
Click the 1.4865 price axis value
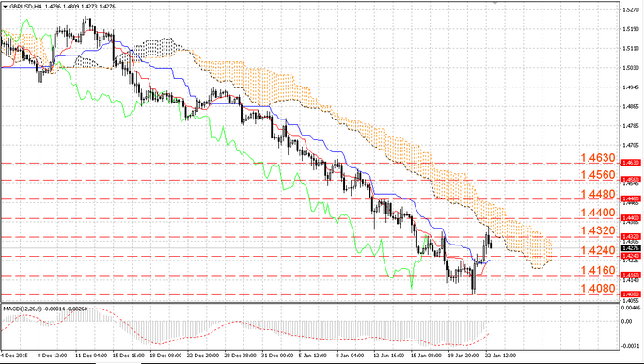[x=631, y=106]
